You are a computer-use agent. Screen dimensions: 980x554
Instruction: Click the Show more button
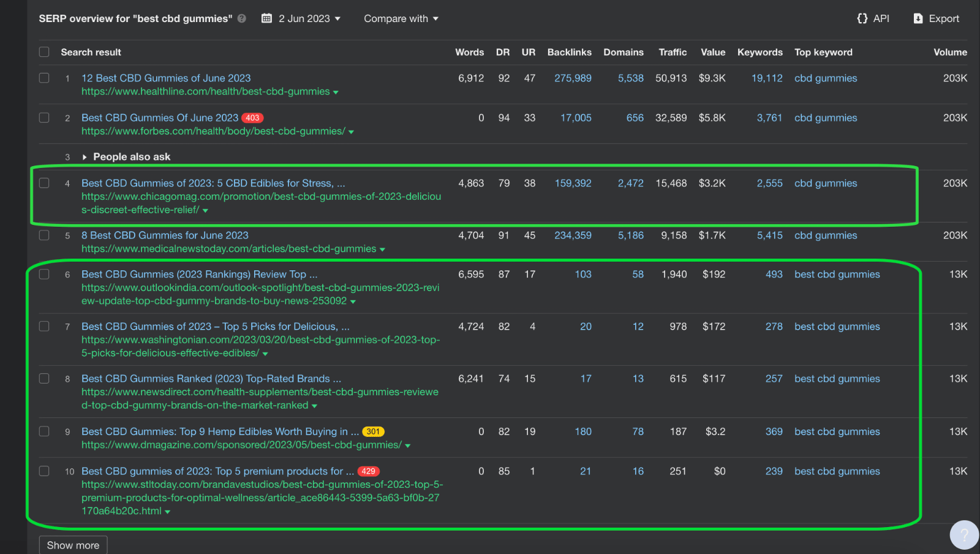[73, 545]
